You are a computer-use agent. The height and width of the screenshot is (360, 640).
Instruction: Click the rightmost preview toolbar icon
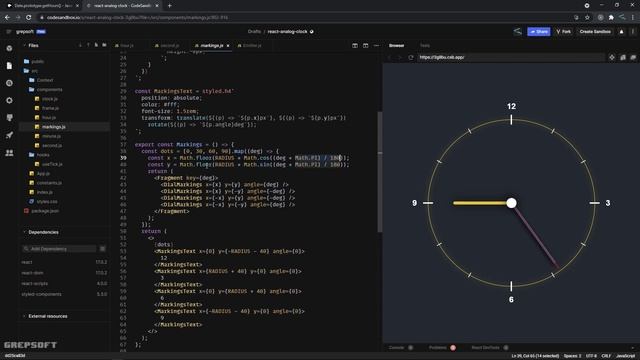(633, 58)
